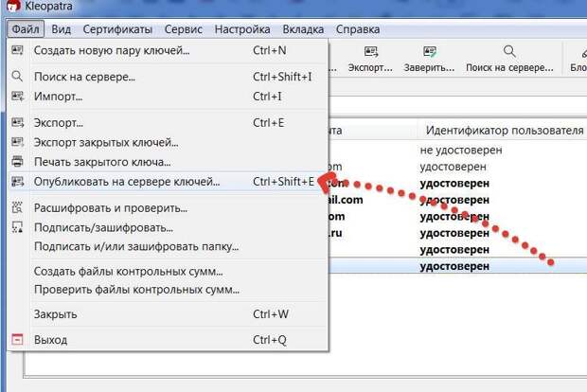Choose Создать файлы контрольных сумм

(x=168, y=271)
